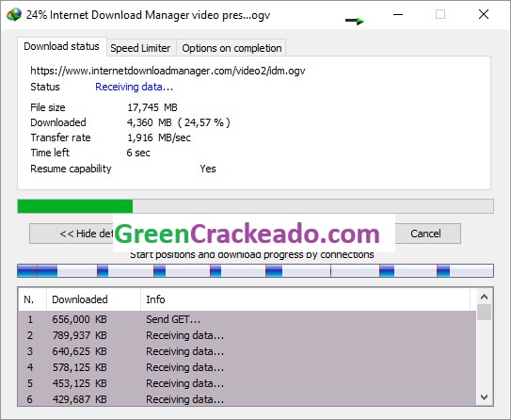
Task: Minimize the download window
Action: (398, 14)
